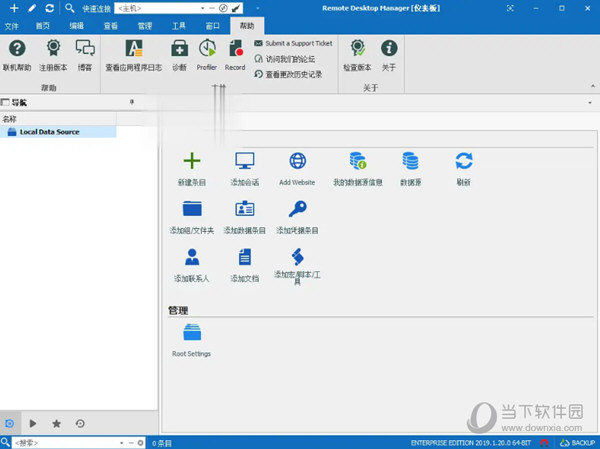Click 添加数据条目 ID card icon
The image size is (600, 449).
pyautogui.click(x=245, y=209)
